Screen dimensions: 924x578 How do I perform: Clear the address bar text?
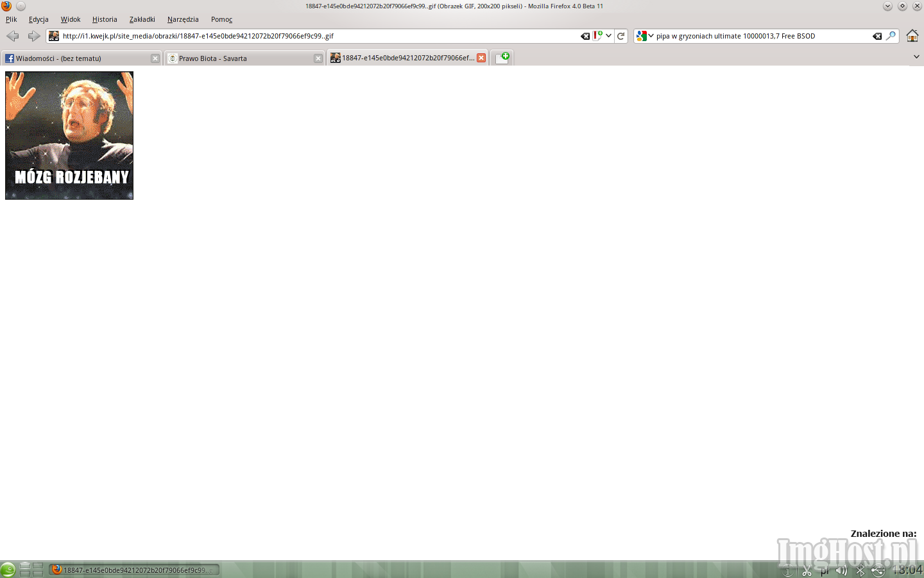[585, 37]
